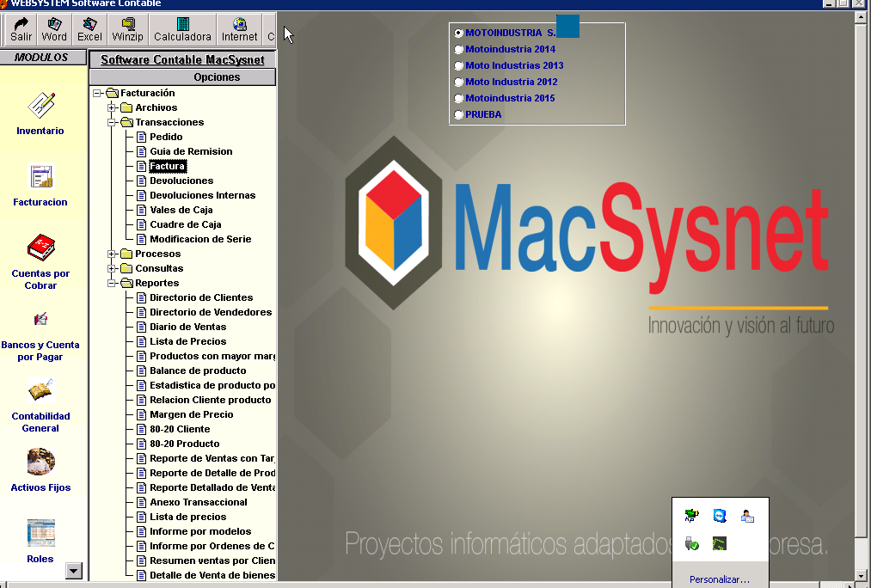Viewport: 871px width, 588px height.
Task: Select the PRUEBA company radio button
Action: point(458,114)
